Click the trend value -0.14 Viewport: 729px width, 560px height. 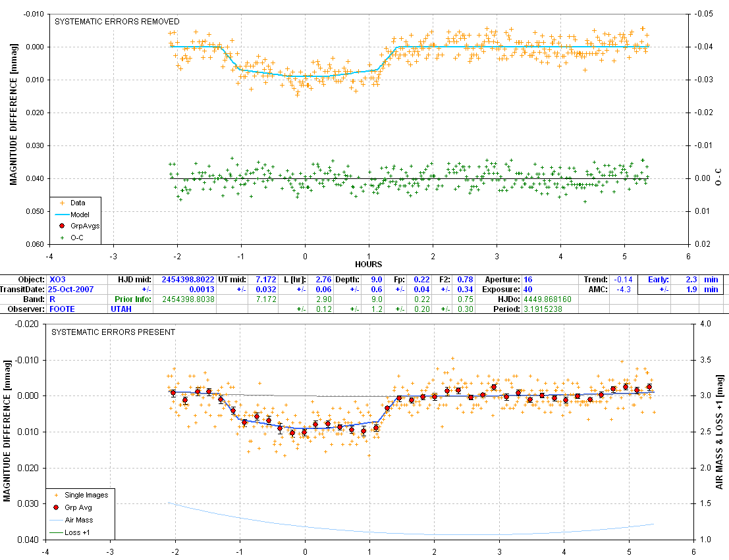623,279
